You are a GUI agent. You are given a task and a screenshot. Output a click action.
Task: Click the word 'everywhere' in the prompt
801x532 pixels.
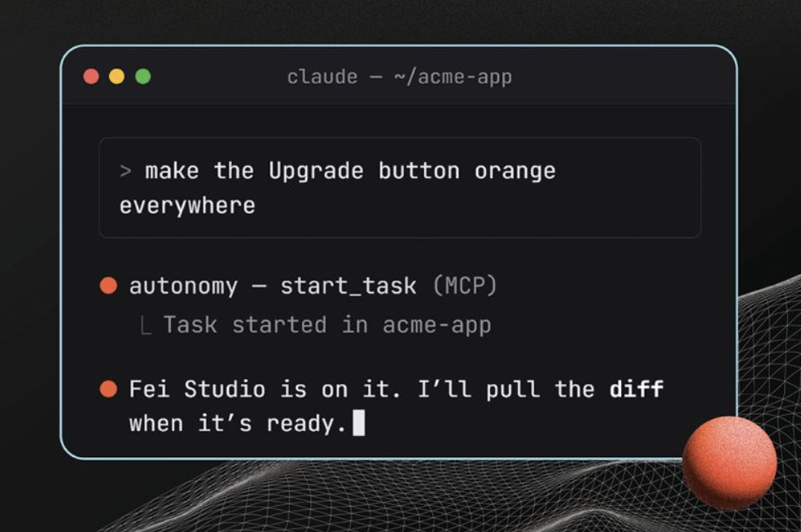pyautogui.click(x=187, y=207)
